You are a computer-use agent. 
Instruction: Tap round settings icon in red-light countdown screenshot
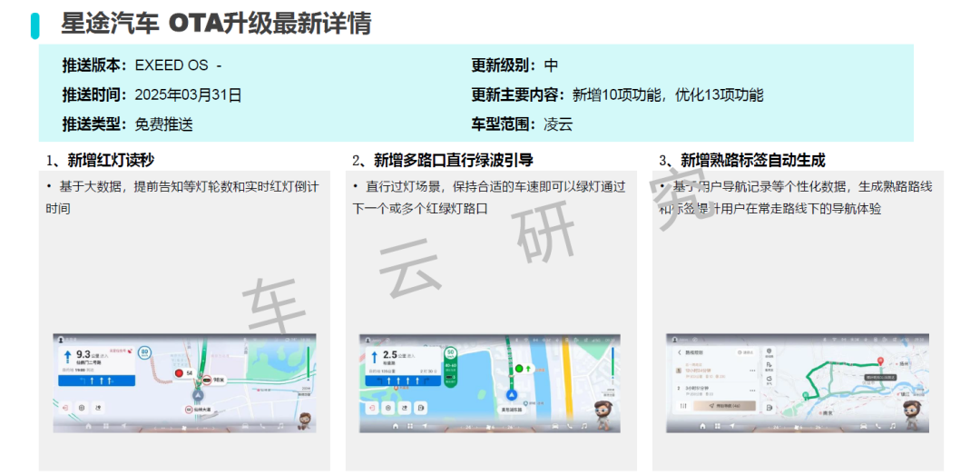[x=82, y=408]
